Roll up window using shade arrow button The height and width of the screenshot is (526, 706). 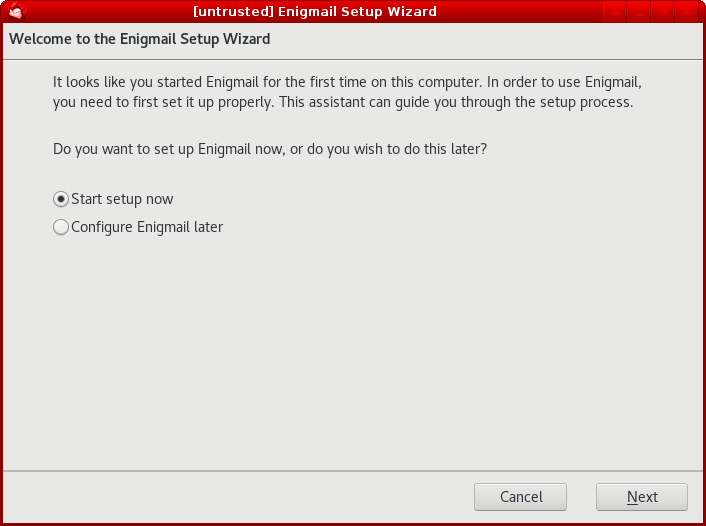coord(615,11)
